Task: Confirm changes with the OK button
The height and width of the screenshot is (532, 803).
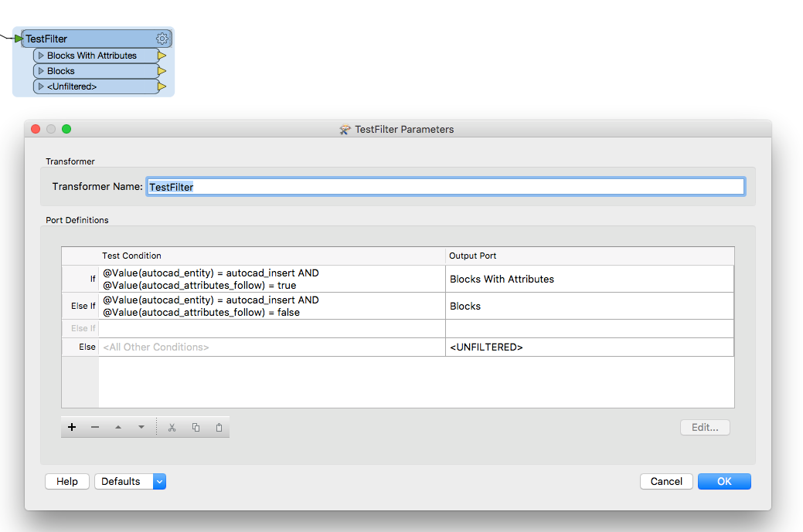Action: point(723,481)
